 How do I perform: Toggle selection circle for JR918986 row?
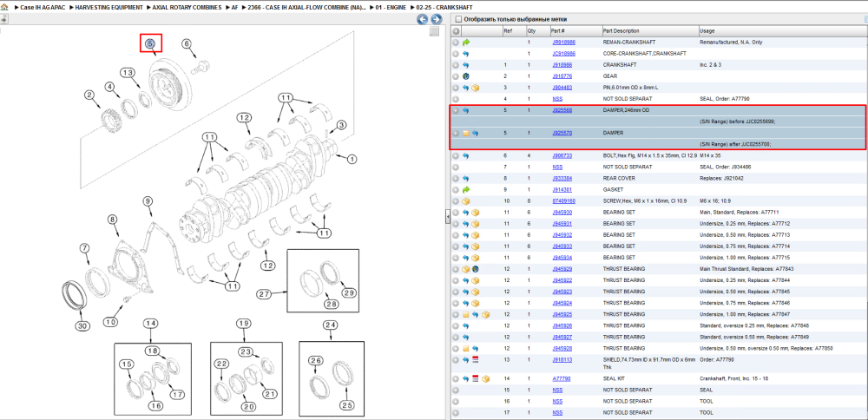tap(456, 42)
